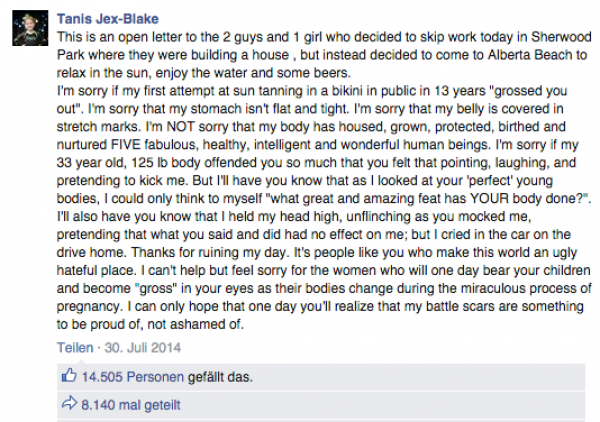Viewport: 600px width, 422px height.
Task: Click the share arrow icon
Action: (69, 405)
